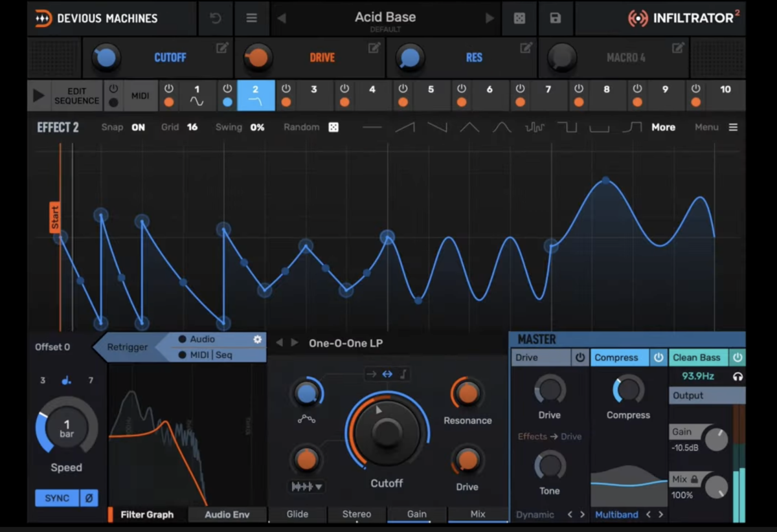Screen dimensions: 777x532
Task: Click the Infiltrator 2 logo
Action: pyautogui.click(x=684, y=18)
